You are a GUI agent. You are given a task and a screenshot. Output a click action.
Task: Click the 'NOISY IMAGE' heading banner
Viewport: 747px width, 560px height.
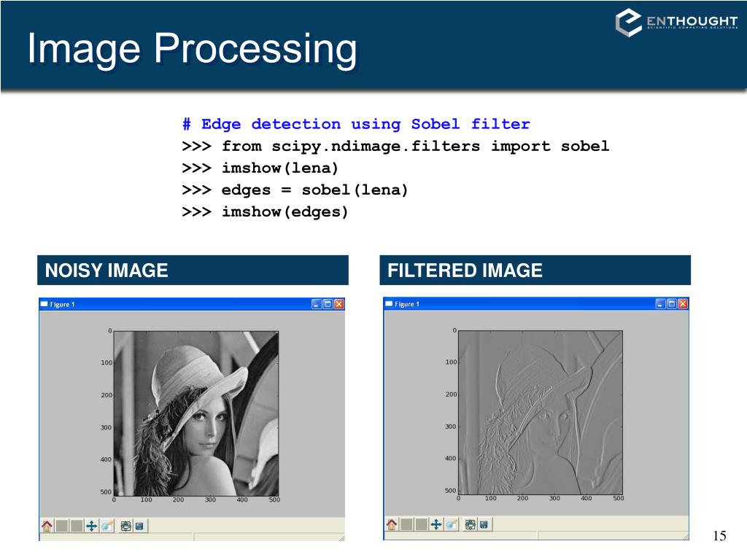pyautogui.click(x=193, y=270)
